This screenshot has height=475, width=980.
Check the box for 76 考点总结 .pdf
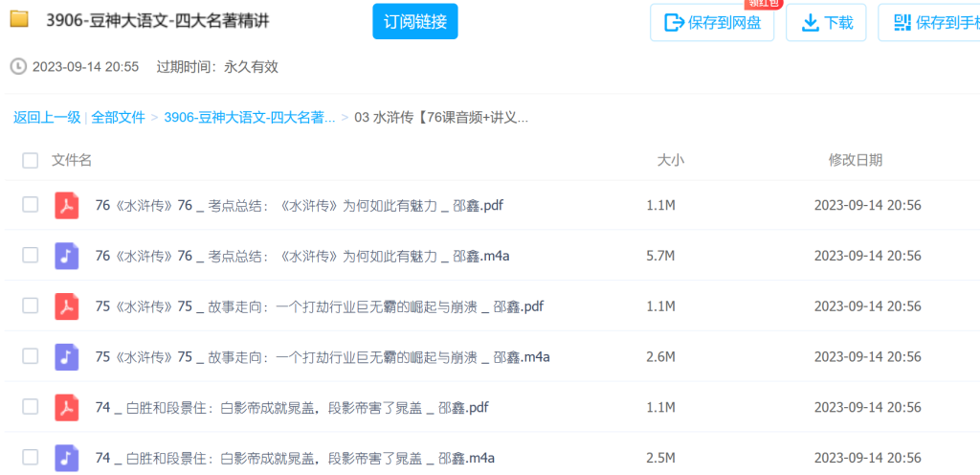[x=30, y=204]
